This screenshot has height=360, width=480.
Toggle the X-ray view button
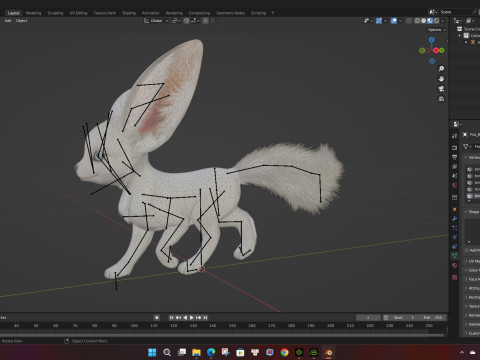pyautogui.click(x=409, y=21)
